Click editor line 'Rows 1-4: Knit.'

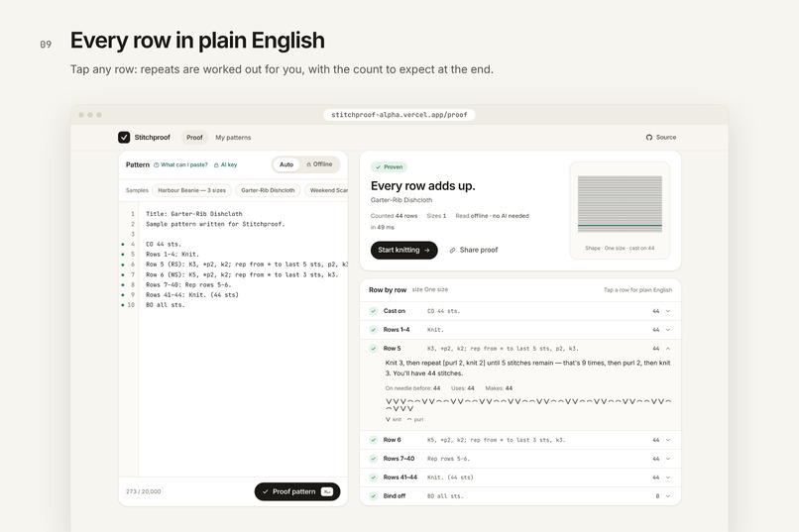pyautogui.click(x=172, y=254)
